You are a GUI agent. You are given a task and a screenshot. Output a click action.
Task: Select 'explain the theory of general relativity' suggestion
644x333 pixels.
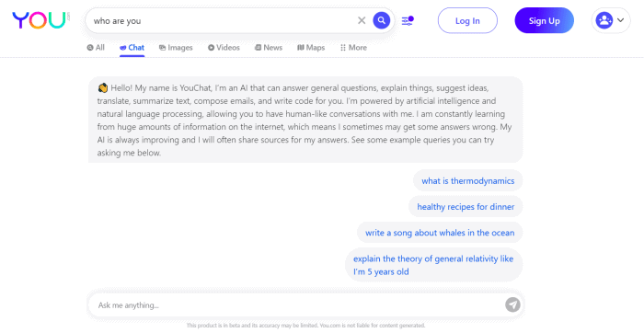click(x=433, y=265)
